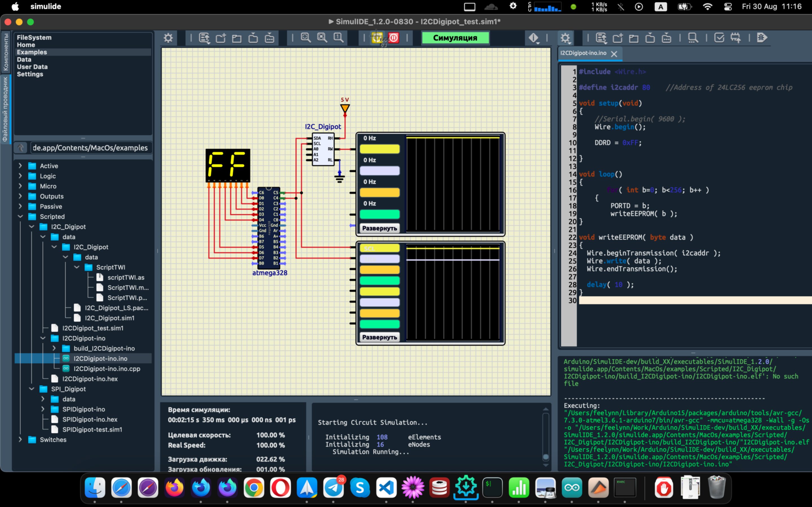Viewport: 812px width, 507px height.
Task: Open find/replace magnifier in editor toolbar
Action: [x=693, y=38]
